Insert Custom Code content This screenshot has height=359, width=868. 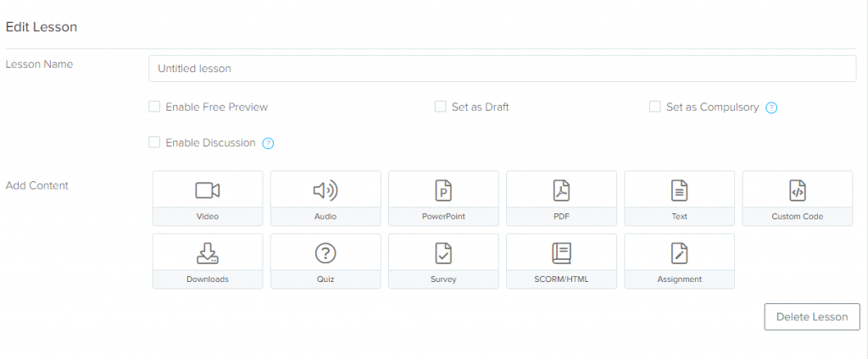[x=797, y=198]
